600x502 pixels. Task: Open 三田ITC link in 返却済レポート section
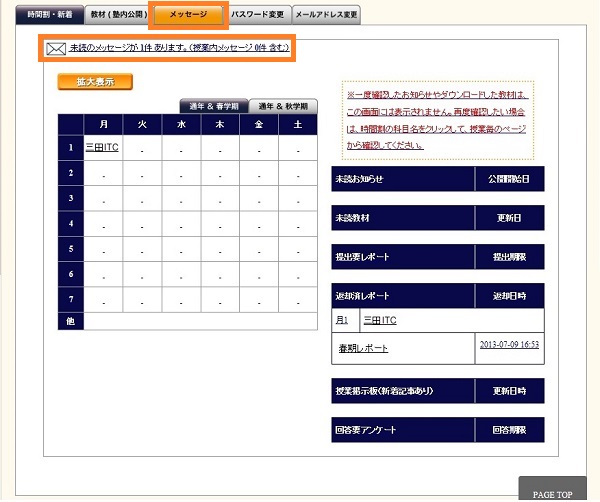pyautogui.click(x=379, y=320)
